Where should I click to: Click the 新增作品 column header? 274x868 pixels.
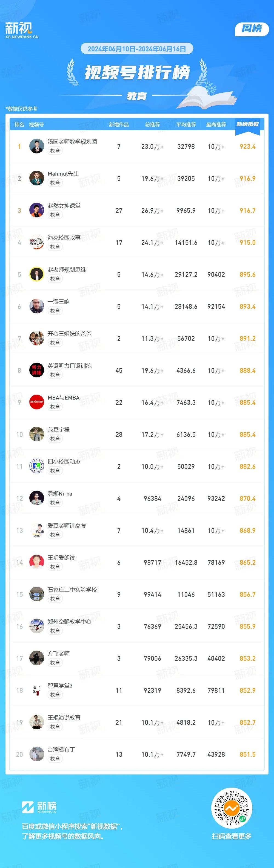click(119, 125)
